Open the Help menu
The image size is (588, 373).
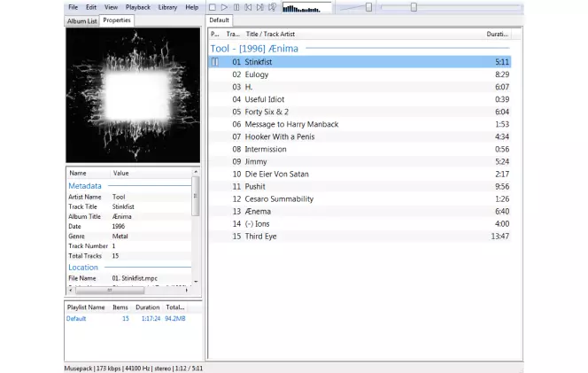[x=192, y=7]
